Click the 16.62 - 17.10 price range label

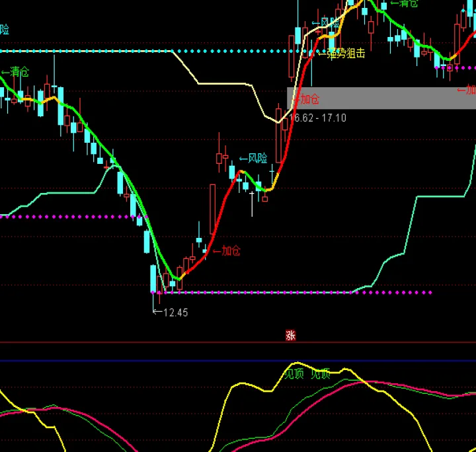point(317,118)
